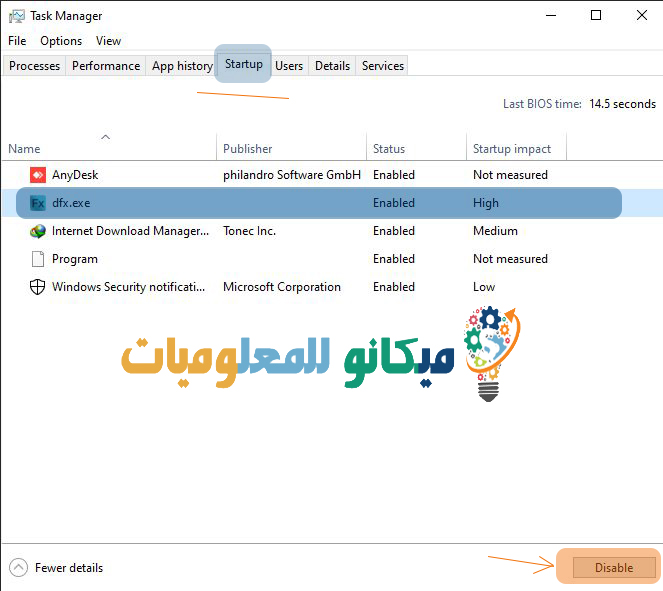663x591 pixels.
Task: Open the App history tab
Action: pos(182,66)
